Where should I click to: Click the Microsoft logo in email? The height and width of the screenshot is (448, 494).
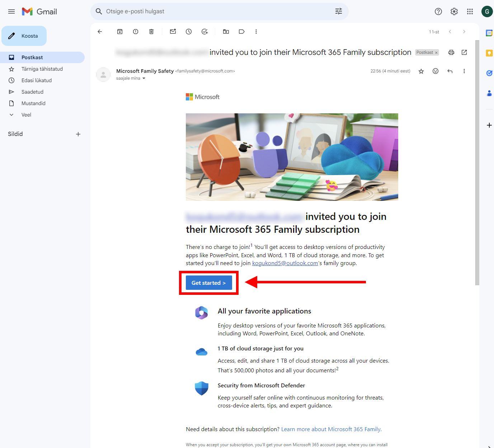pyautogui.click(x=203, y=97)
